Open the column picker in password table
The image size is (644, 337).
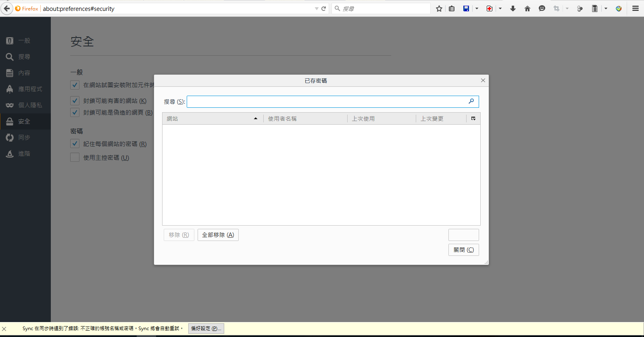pos(473,119)
